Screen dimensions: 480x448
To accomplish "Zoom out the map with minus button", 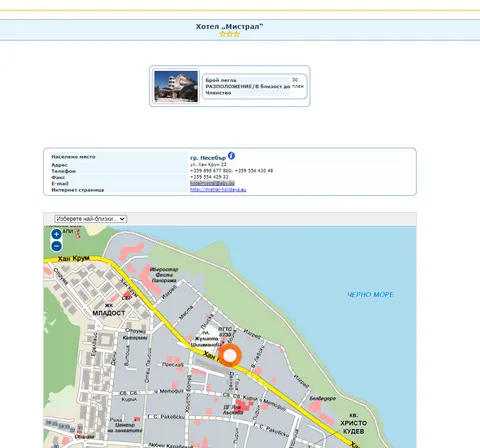I will tap(57, 246).
